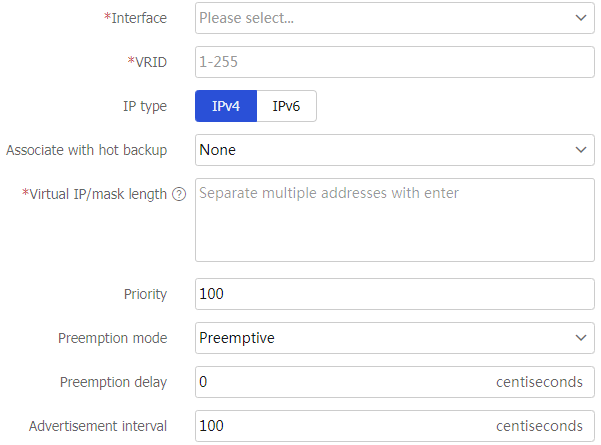Click the IP type label
601x445 pixels.
pyautogui.click(x=143, y=106)
